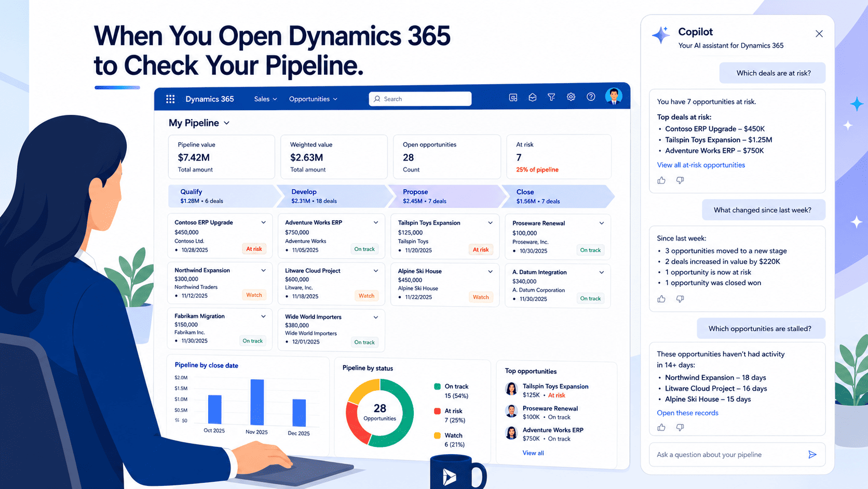Click On track badge on Fabrikam Migration
Viewport: 868px width, 489px height.
pos(253,341)
